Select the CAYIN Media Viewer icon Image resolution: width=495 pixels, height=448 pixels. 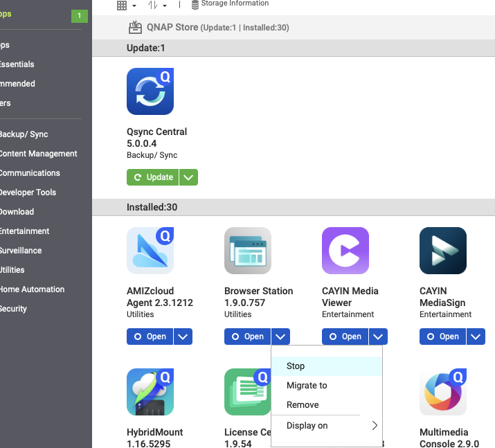tap(345, 251)
